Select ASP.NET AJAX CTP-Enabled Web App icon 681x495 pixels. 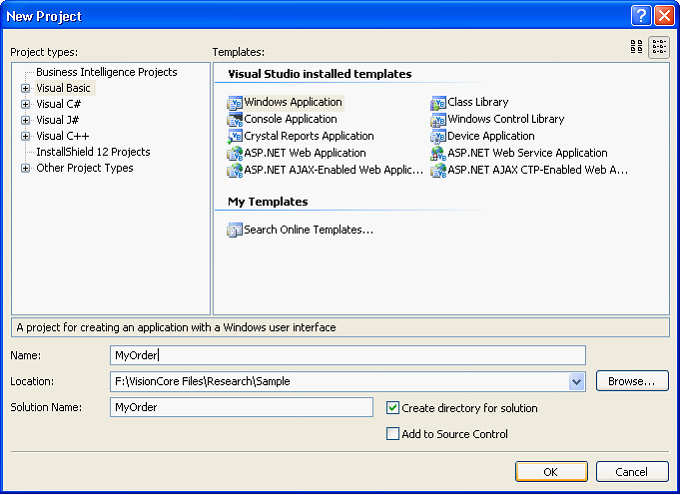[438, 171]
